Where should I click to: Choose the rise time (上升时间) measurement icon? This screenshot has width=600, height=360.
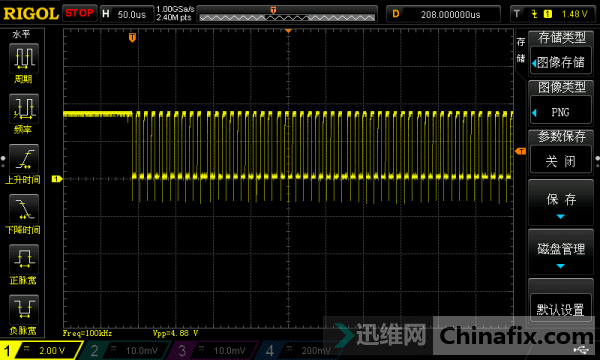click(24, 159)
